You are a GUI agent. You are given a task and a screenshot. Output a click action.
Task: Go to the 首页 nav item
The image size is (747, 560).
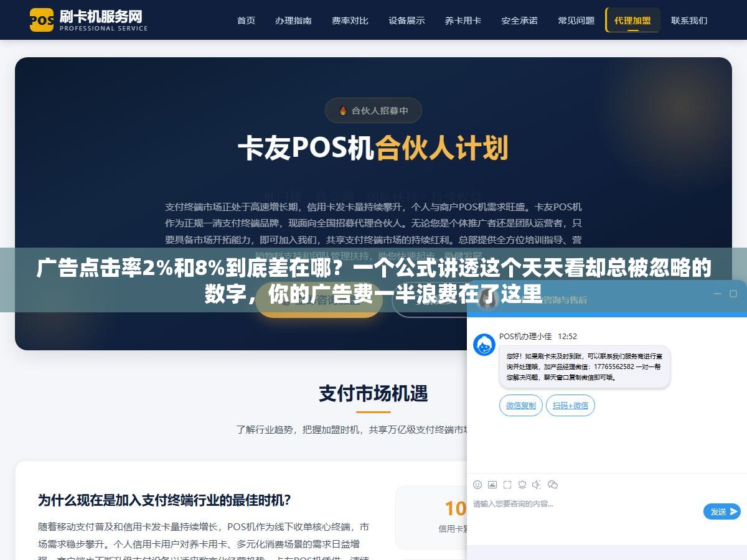click(x=246, y=20)
